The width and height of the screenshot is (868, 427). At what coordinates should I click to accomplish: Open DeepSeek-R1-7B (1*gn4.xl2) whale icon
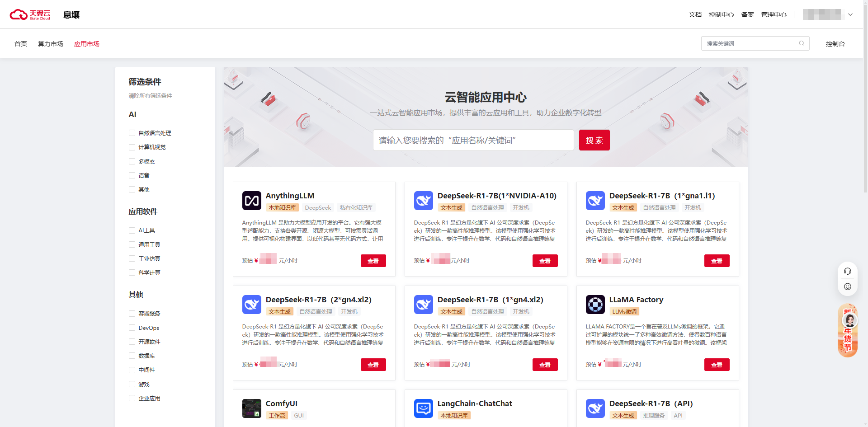[424, 305]
